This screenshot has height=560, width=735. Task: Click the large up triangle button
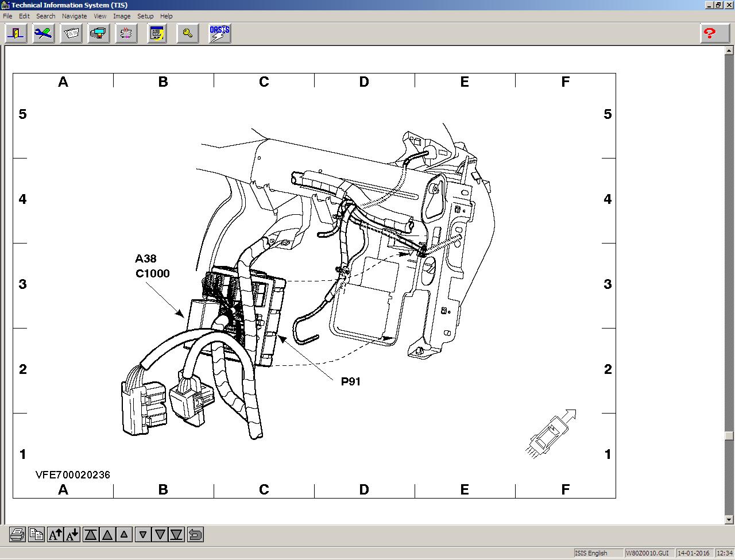[x=107, y=535]
